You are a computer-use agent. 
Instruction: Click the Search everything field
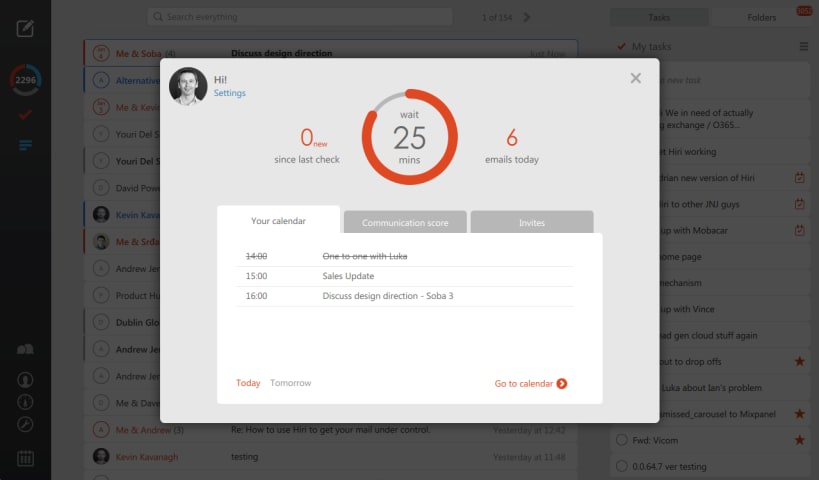pos(300,17)
